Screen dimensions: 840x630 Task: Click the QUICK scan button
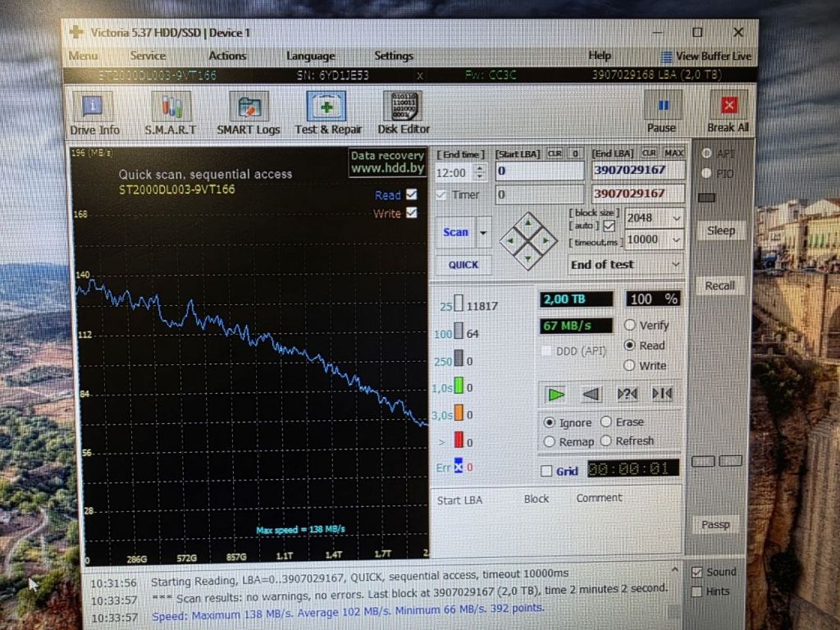(x=463, y=265)
